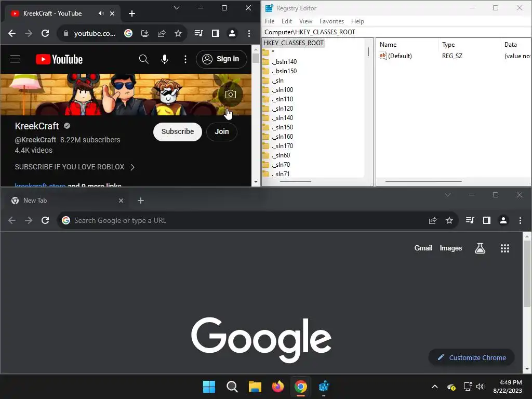Click Customize Chrome button
532x399 pixels.
[x=472, y=357]
